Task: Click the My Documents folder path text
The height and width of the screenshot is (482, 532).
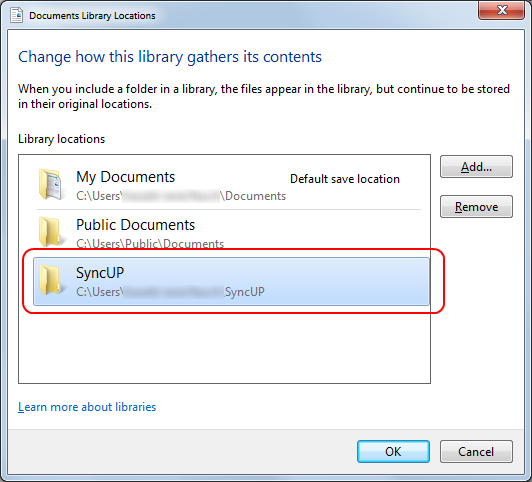Action: point(181,196)
